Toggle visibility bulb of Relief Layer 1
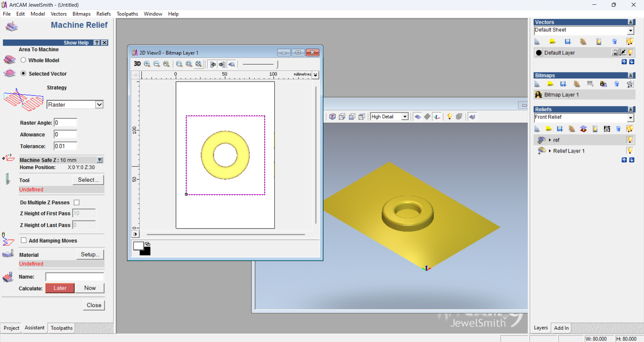The width and height of the screenshot is (644, 342). tap(630, 151)
